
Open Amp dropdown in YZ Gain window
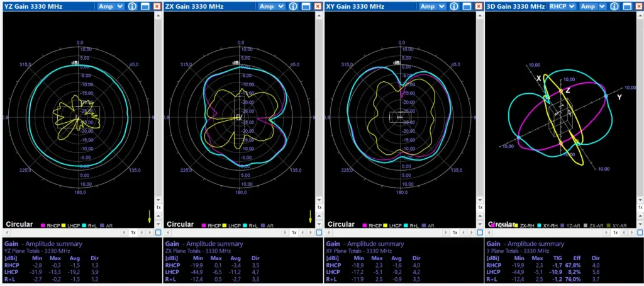(111, 6)
